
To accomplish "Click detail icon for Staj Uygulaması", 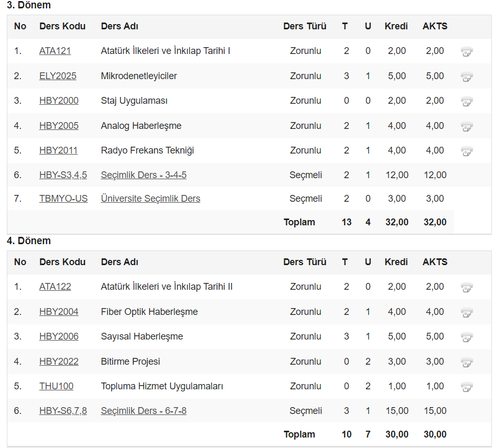I will tap(467, 101).
